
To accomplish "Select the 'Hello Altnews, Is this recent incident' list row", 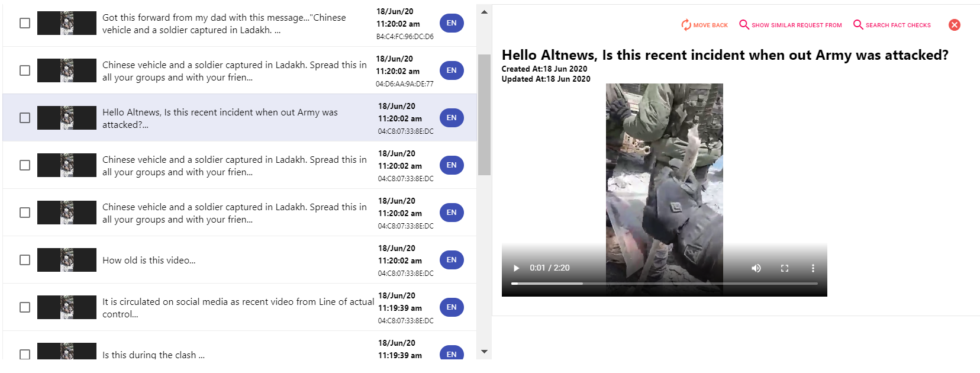I will (240, 118).
